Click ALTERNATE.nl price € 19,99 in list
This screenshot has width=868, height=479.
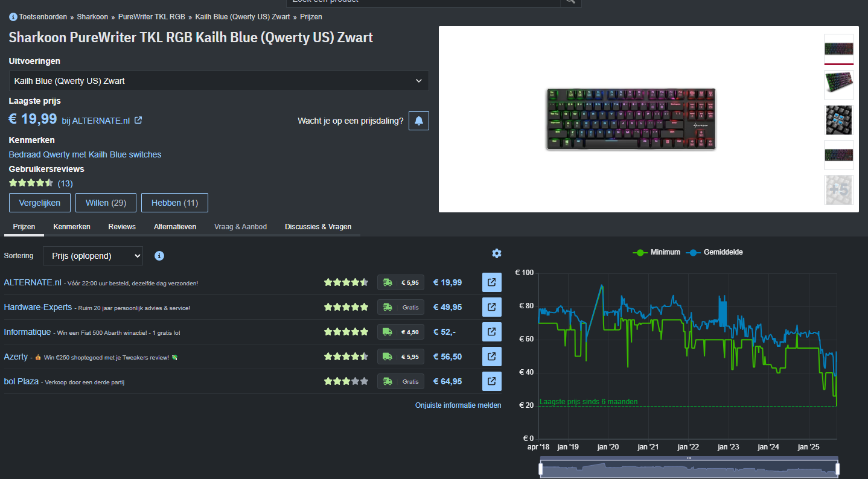[x=447, y=282]
